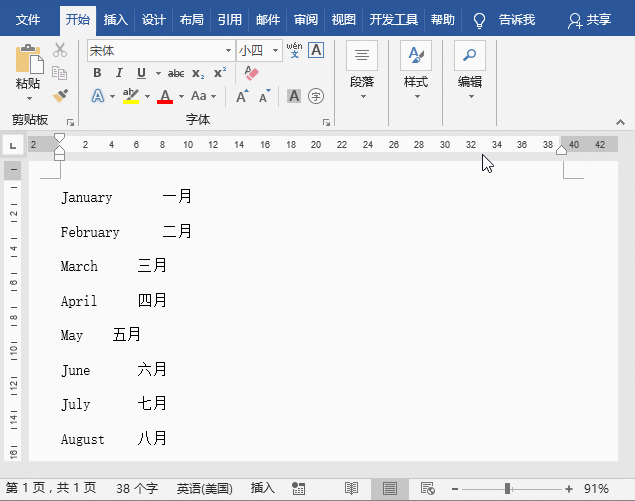
Task: Open the font name dropdown 宋体
Action: click(x=228, y=50)
